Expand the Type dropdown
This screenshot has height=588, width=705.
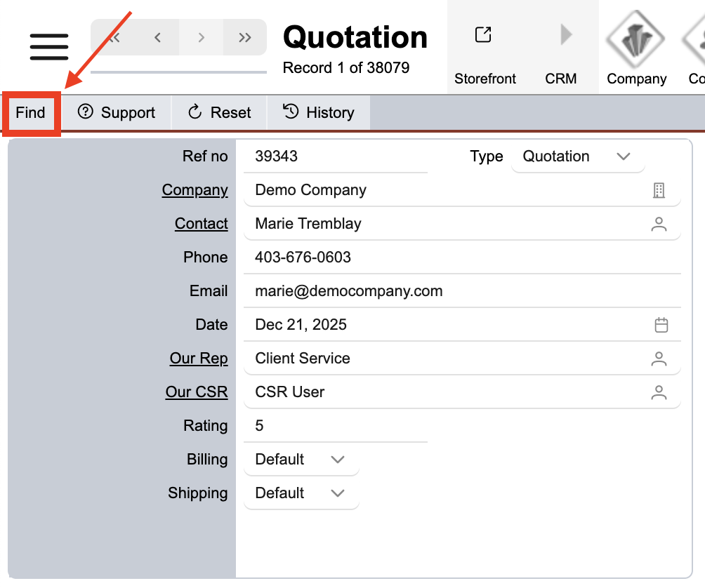click(623, 156)
